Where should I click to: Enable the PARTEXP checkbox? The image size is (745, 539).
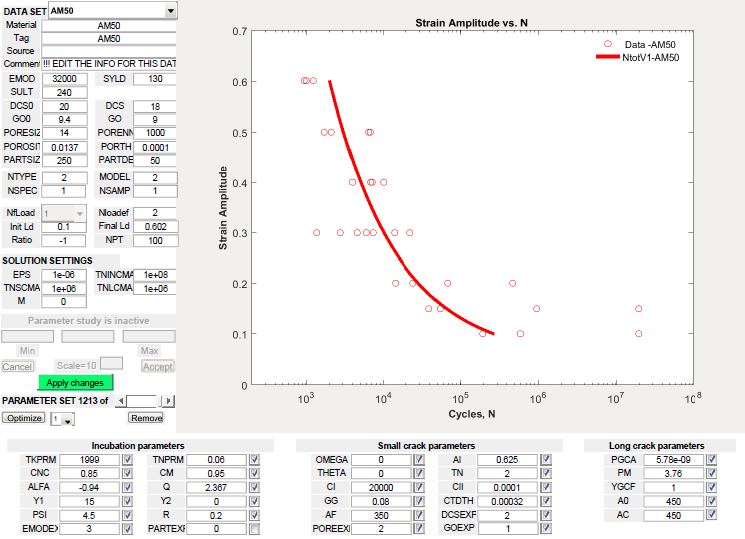[x=253, y=529]
